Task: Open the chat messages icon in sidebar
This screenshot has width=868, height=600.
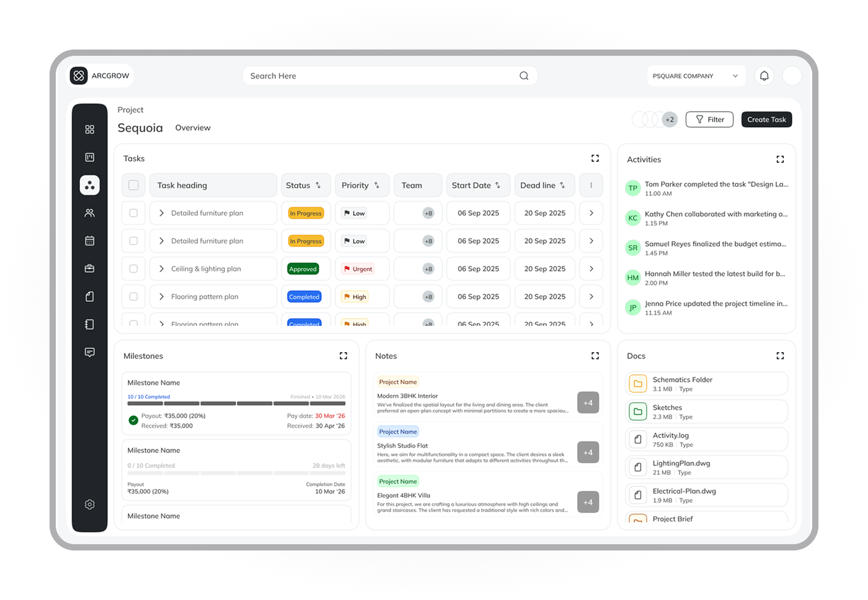Action: 90,352
